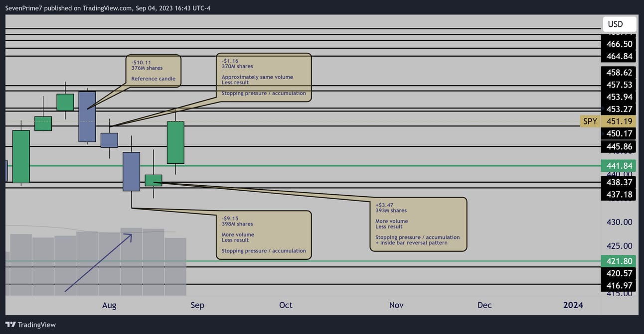Open the USD currency selector
The width and height of the screenshot is (644, 334).
(x=619, y=24)
